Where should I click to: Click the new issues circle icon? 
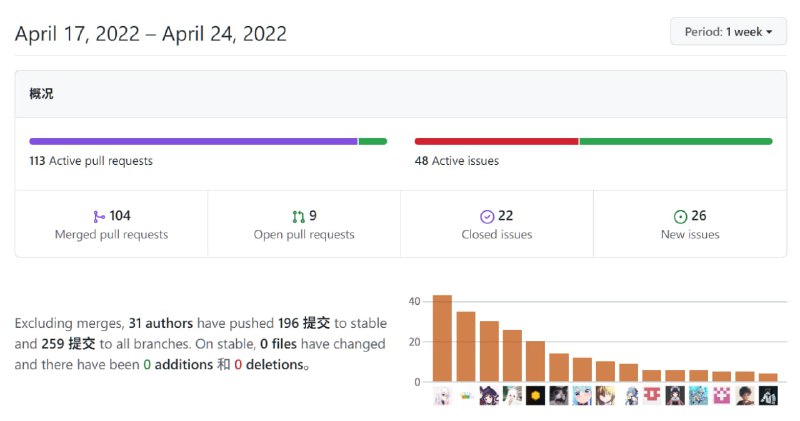pyautogui.click(x=680, y=216)
